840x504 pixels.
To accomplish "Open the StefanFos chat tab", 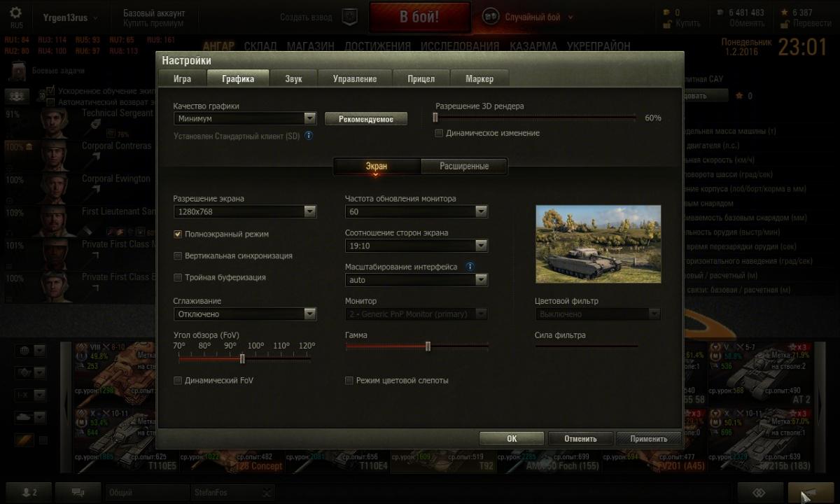I will tap(232, 493).
